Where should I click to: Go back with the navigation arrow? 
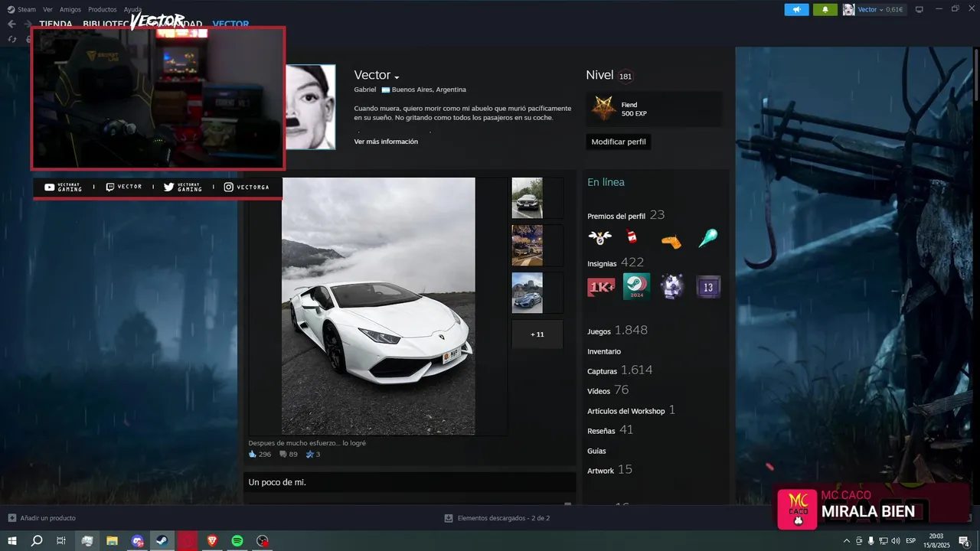coord(11,24)
